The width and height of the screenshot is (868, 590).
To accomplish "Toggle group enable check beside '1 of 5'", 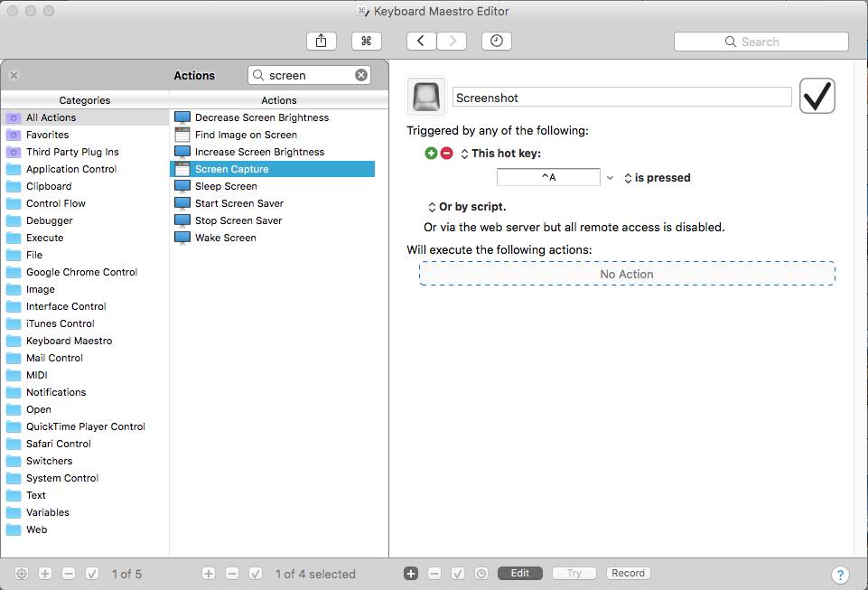I will (x=92, y=574).
